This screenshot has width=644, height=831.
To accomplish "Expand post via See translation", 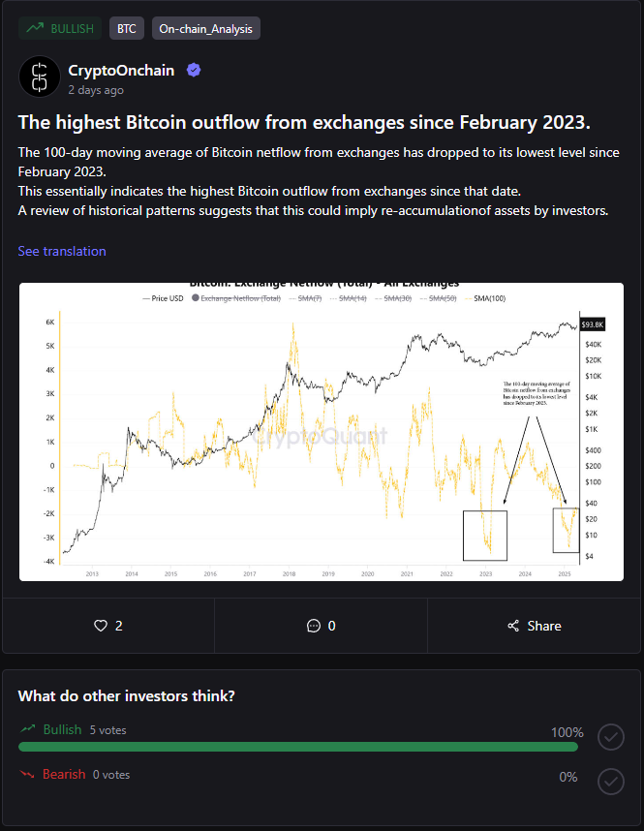I will tap(62, 251).
